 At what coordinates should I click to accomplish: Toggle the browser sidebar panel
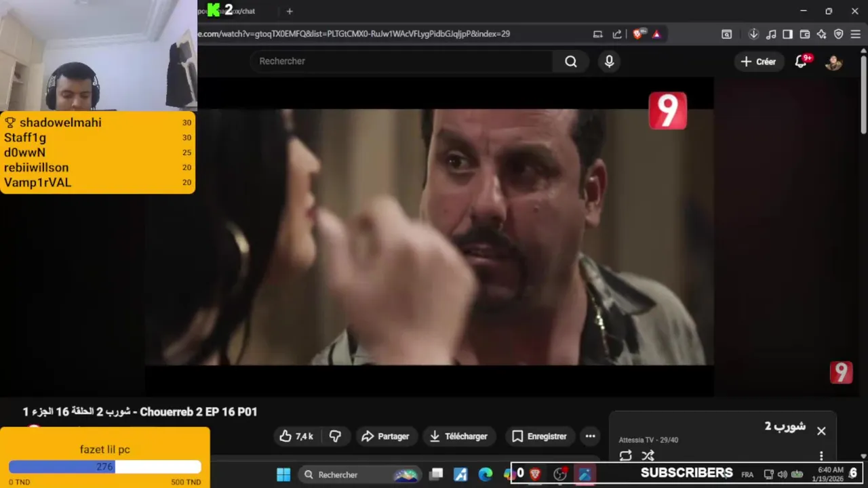tap(787, 34)
